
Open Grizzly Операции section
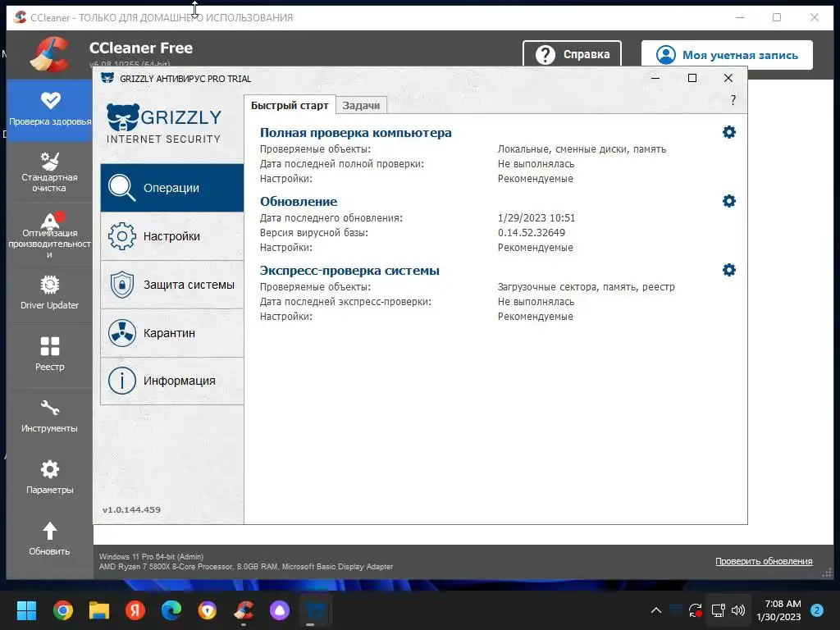pyautogui.click(x=172, y=188)
